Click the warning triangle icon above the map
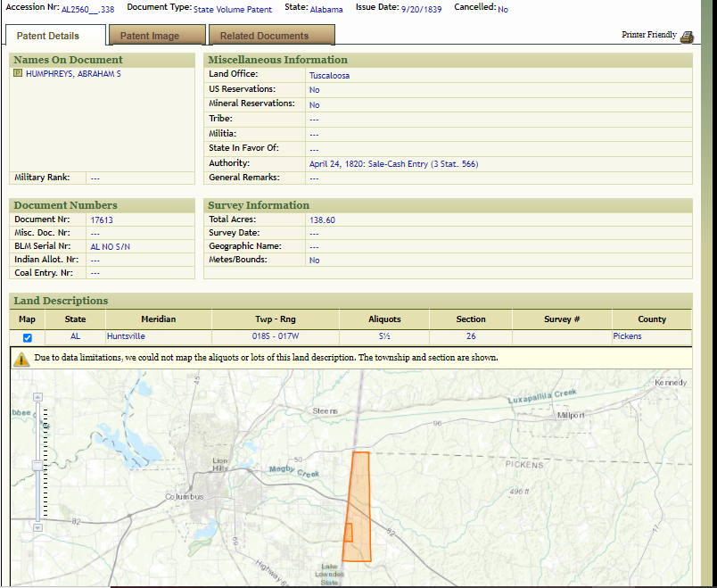 [21, 358]
